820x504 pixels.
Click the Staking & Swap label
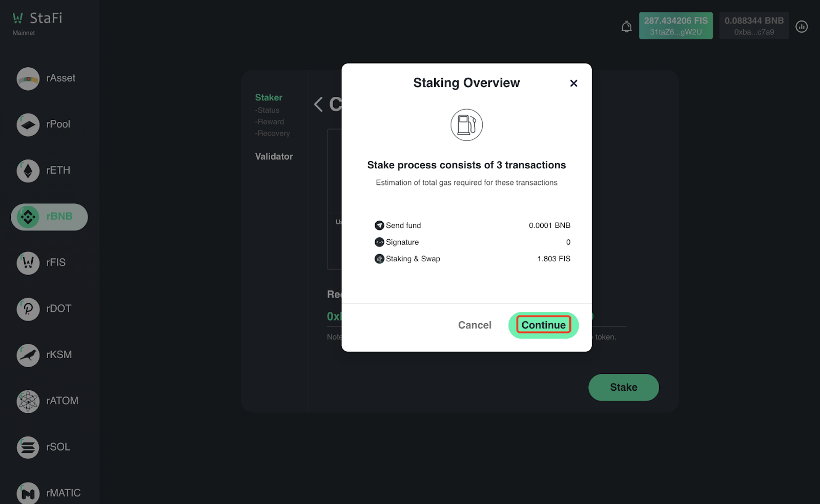tap(413, 259)
